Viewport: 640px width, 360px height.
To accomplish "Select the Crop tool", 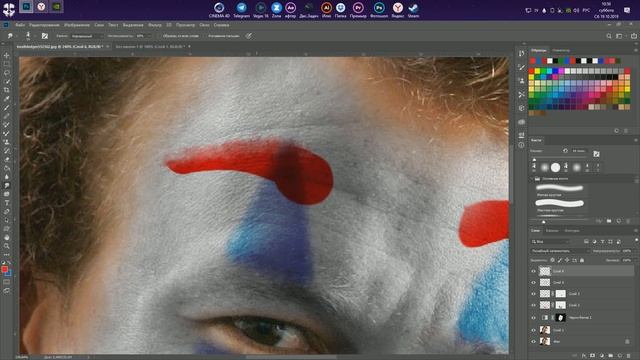I will coord(6,90).
